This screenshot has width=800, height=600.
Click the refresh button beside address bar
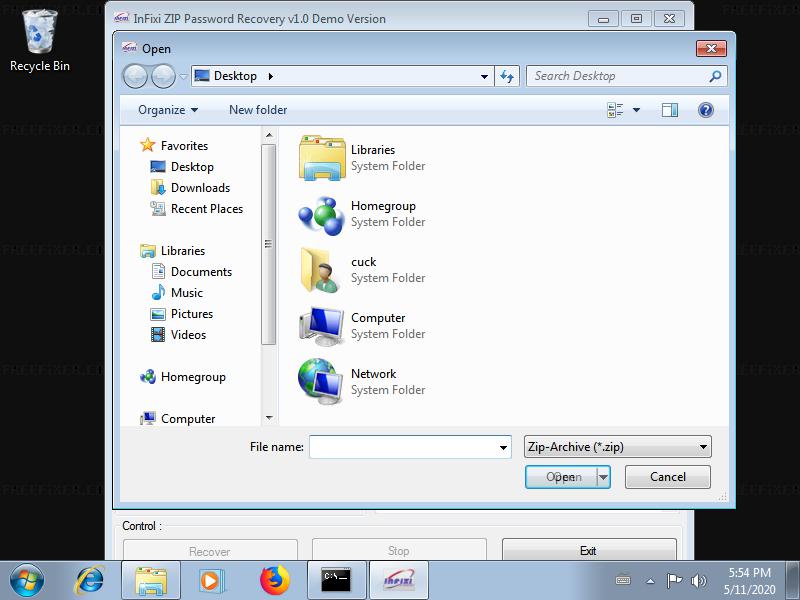click(x=507, y=76)
